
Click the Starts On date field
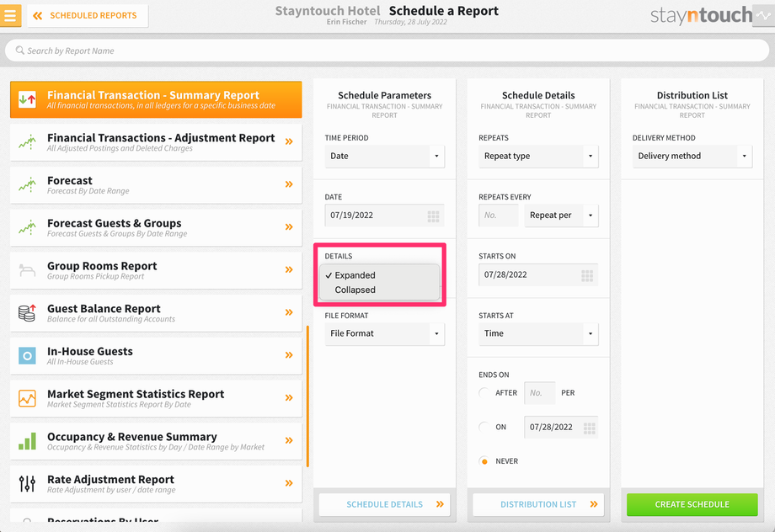click(x=538, y=274)
